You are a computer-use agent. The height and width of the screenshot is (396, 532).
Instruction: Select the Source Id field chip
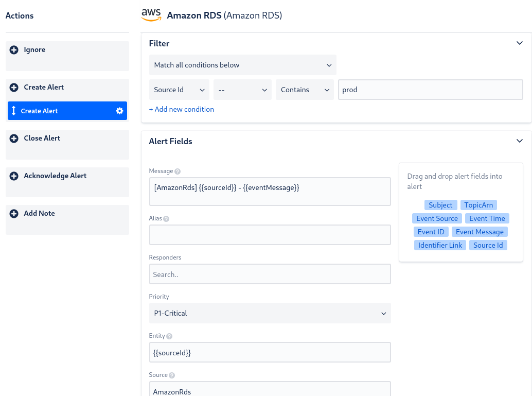[x=488, y=245]
